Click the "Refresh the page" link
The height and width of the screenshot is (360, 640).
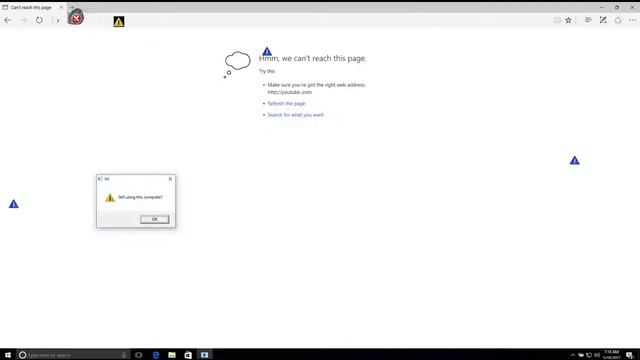tap(286, 104)
